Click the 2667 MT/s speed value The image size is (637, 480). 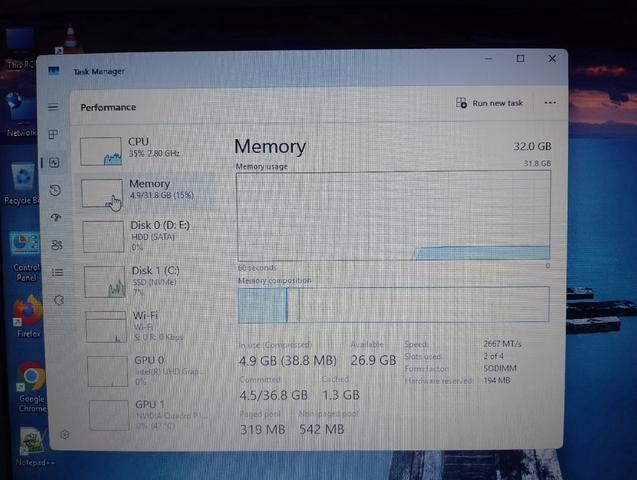[x=502, y=344]
